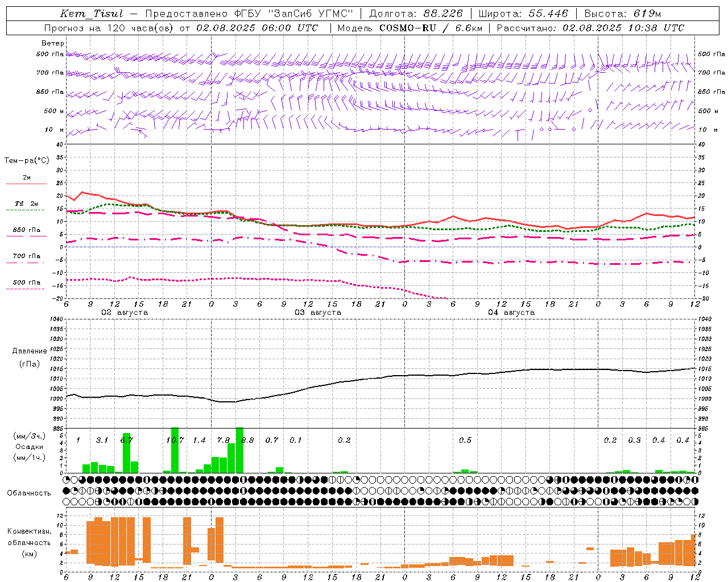Select the provider text ФГБУ "ЗапСиб УГМС"

293,14
